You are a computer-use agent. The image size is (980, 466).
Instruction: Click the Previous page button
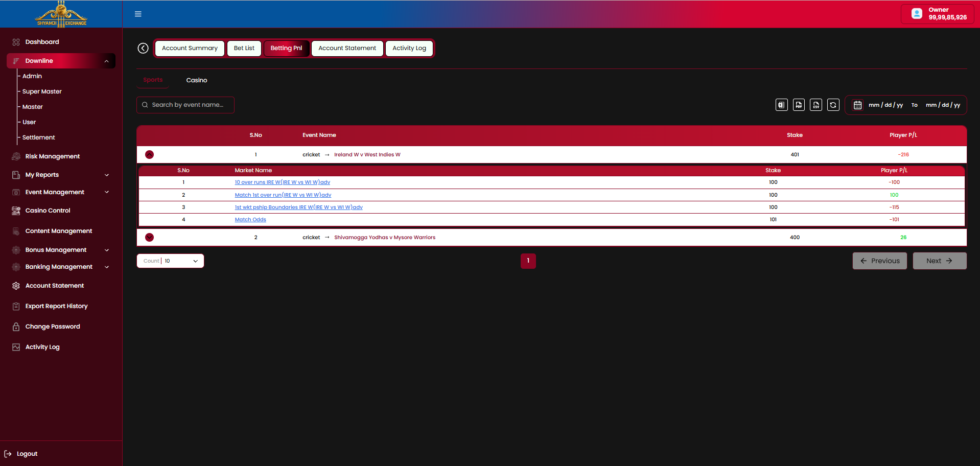tap(880, 261)
